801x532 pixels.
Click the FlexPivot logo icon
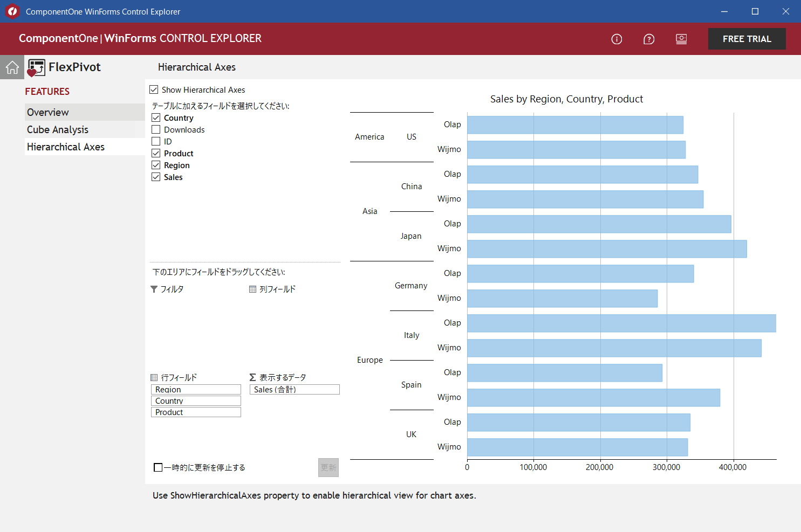pyautogui.click(x=36, y=68)
